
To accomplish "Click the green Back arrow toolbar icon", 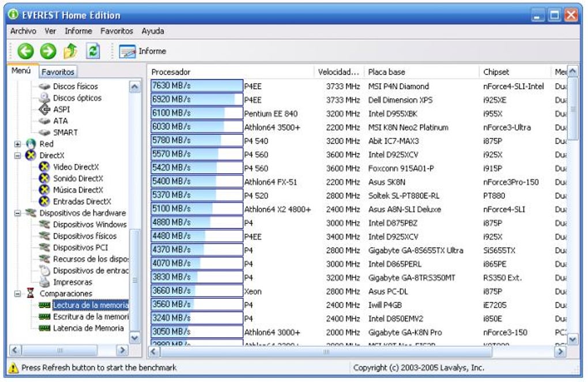I will (x=25, y=51).
